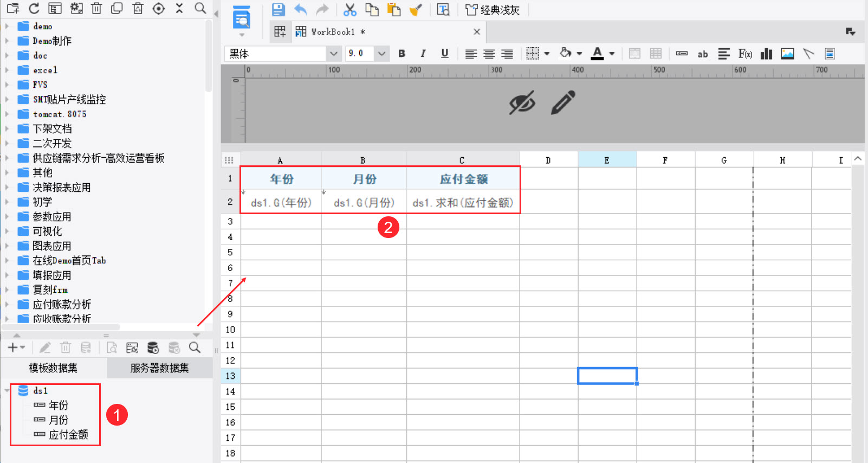
Task: Toggle the hidden eye on parameter pane
Action: pyautogui.click(x=522, y=102)
